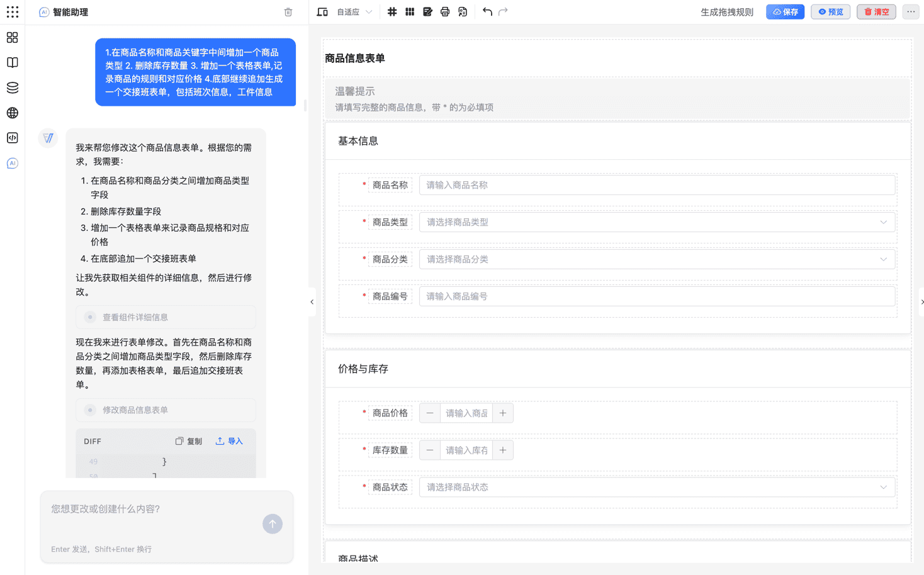Click the 商品价格 number input
924x575 pixels.
click(466, 413)
